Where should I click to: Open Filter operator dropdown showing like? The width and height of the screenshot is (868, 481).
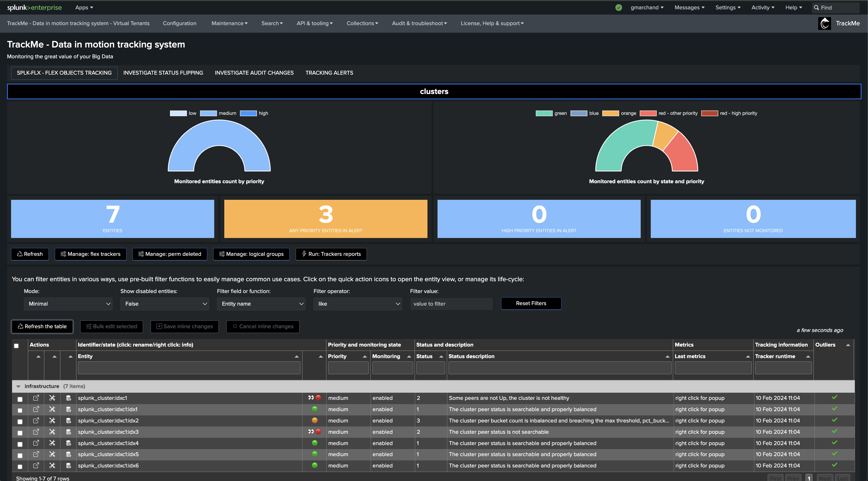tap(358, 304)
